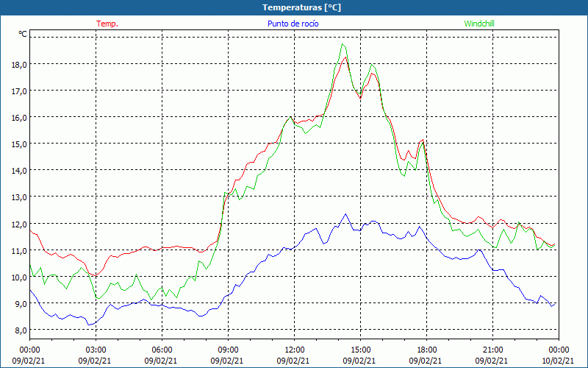Click the temperature minimum at 03:00
The height and width of the screenshot is (368, 588).
(x=96, y=275)
